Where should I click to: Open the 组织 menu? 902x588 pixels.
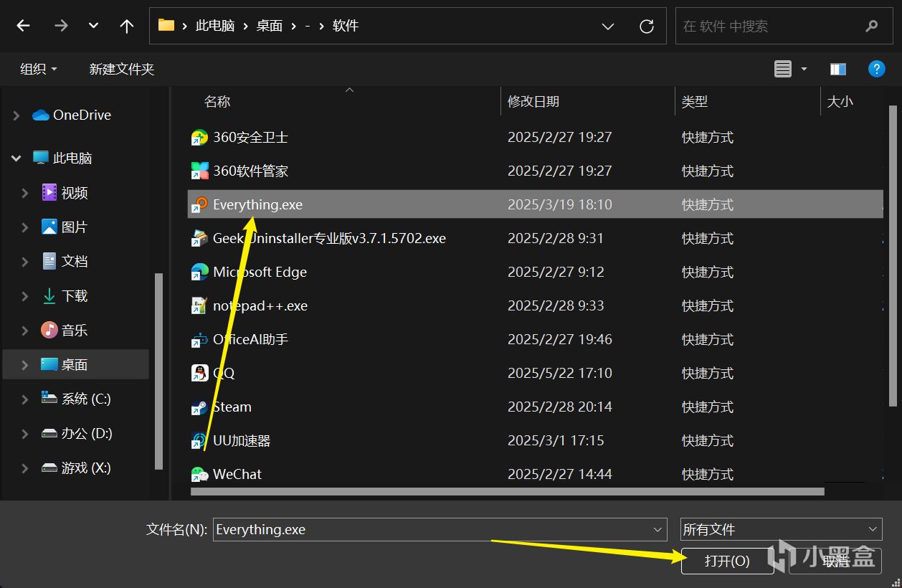coord(39,69)
